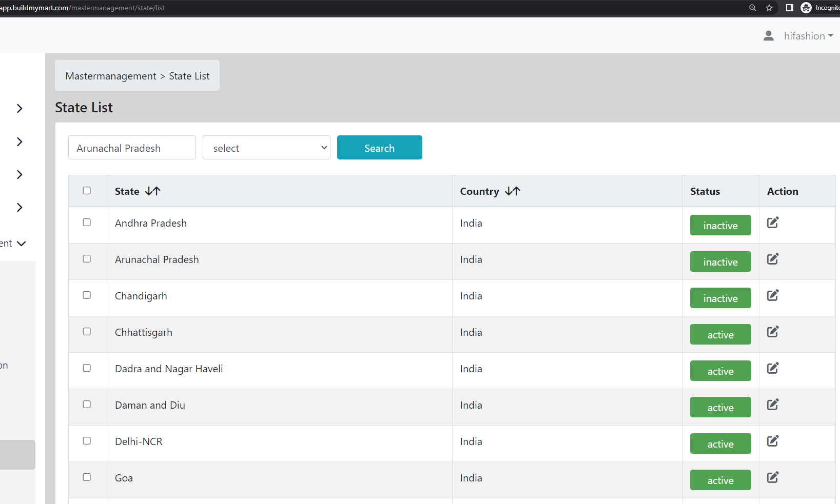Check the Daman and Diu checkbox
This screenshot has width=840, height=504.
pyautogui.click(x=87, y=405)
